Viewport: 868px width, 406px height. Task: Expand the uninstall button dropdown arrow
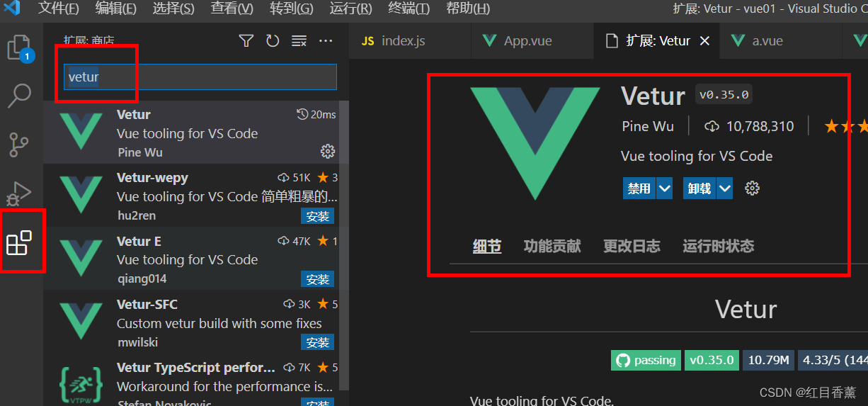tap(724, 188)
